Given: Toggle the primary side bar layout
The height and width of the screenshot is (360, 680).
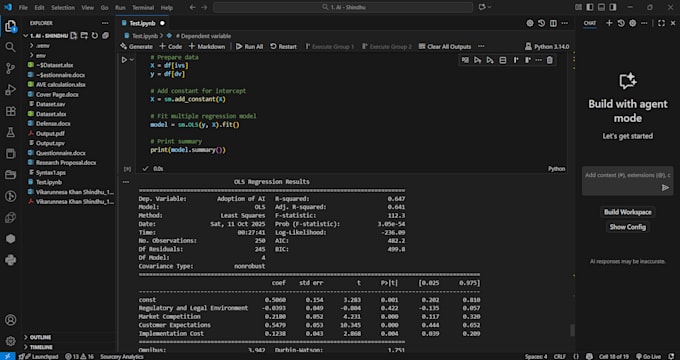Looking at the screenshot, I should pyautogui.click(x=589, y=7).
